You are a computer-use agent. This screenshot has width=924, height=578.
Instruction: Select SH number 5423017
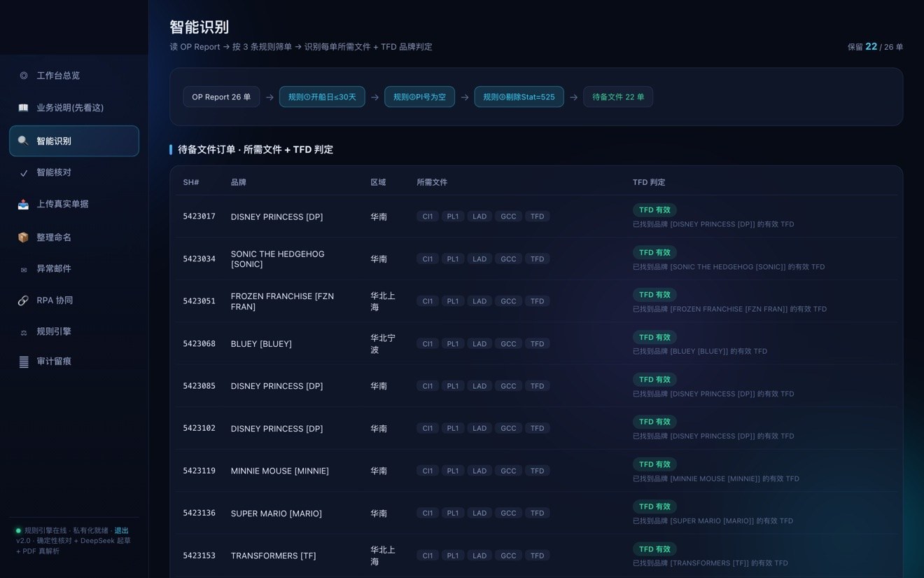(199, 216)
